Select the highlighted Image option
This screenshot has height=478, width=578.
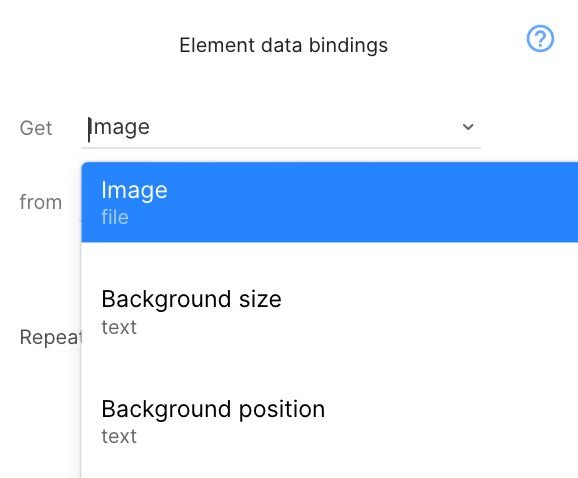click(330, 202)
